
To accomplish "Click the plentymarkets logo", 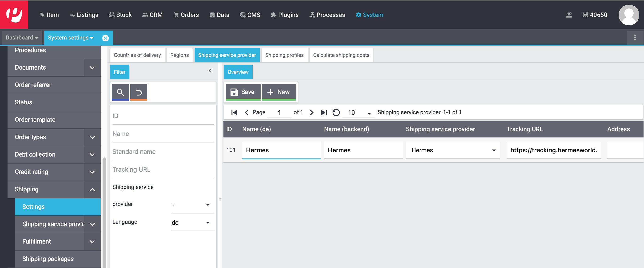I will pos(14,15).
